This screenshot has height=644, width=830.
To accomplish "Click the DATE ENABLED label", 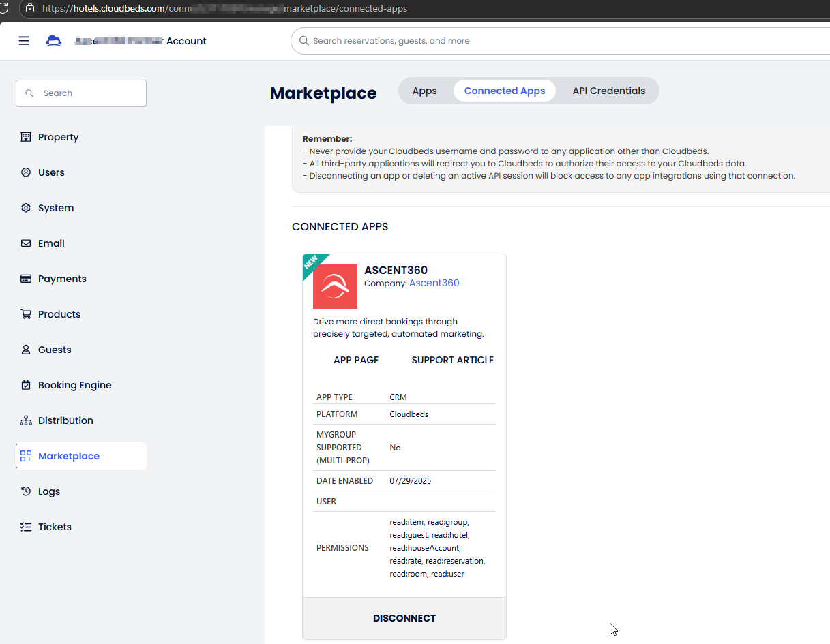I will click(344, 480).
